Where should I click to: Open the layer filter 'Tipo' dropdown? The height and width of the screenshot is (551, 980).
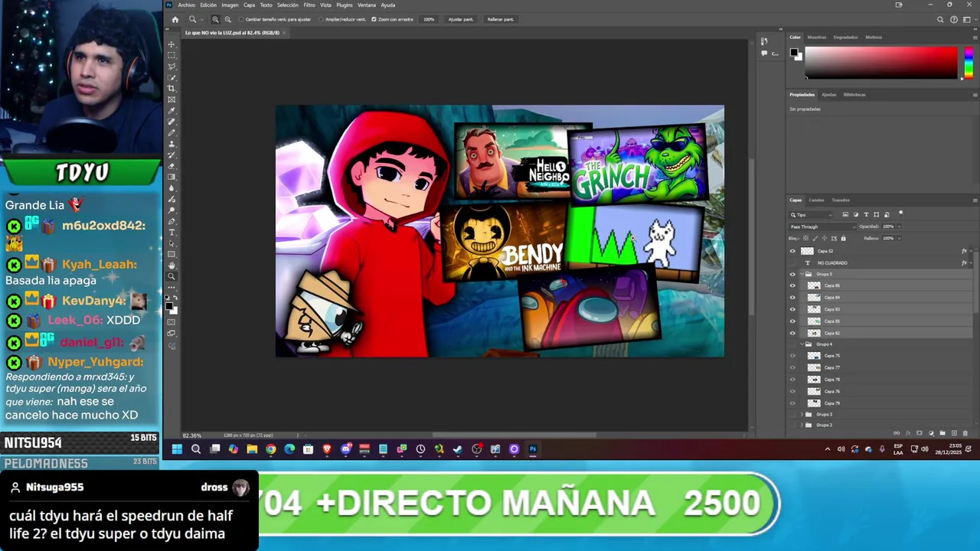812,215
